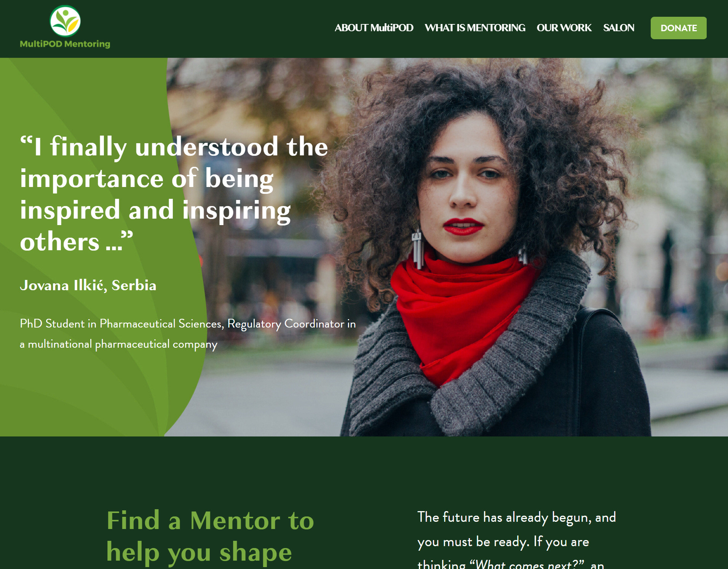
Task: Click the silver earring in the photo
Action: pyautogui.click(x=417, y=249)
